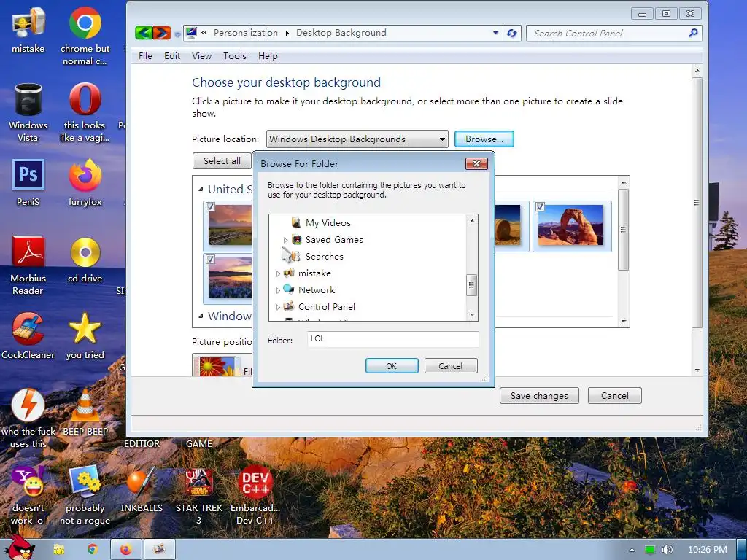Open the Opera 'this looks like' icon

85,112
